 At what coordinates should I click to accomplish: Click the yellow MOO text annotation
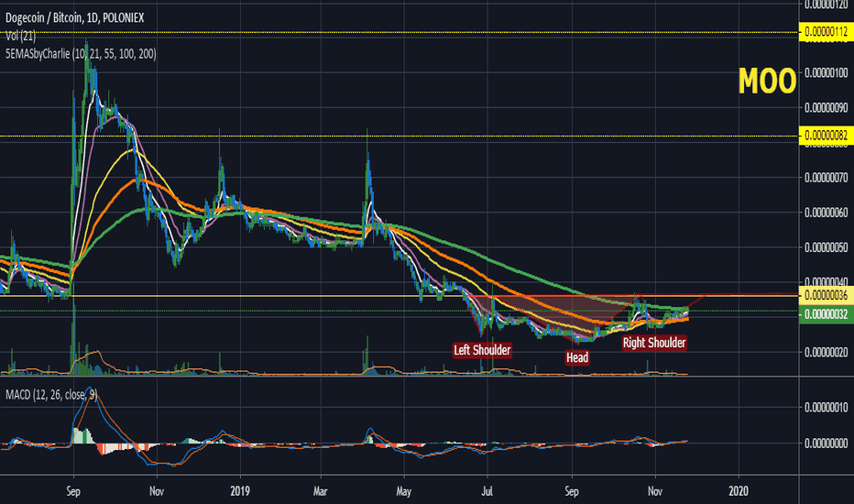[767, 82]
